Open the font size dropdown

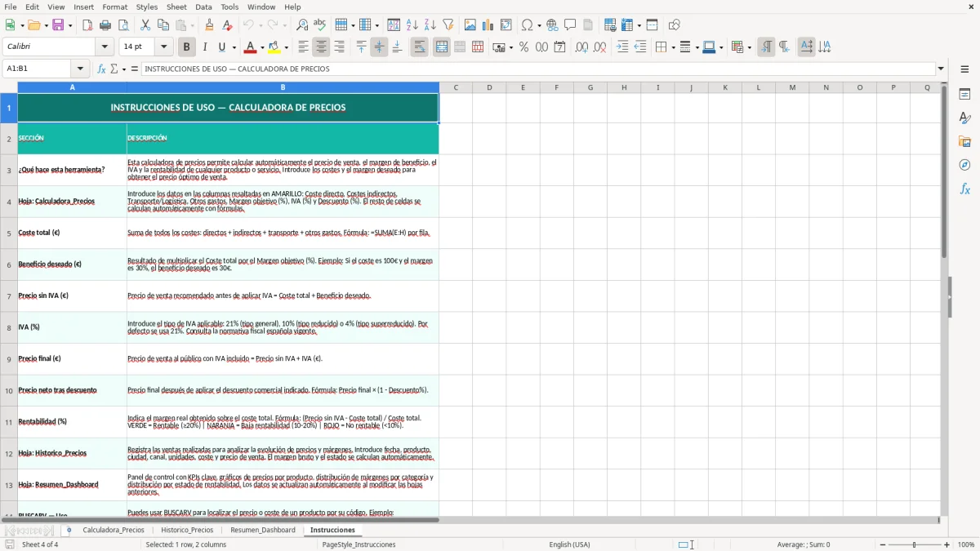164,47
